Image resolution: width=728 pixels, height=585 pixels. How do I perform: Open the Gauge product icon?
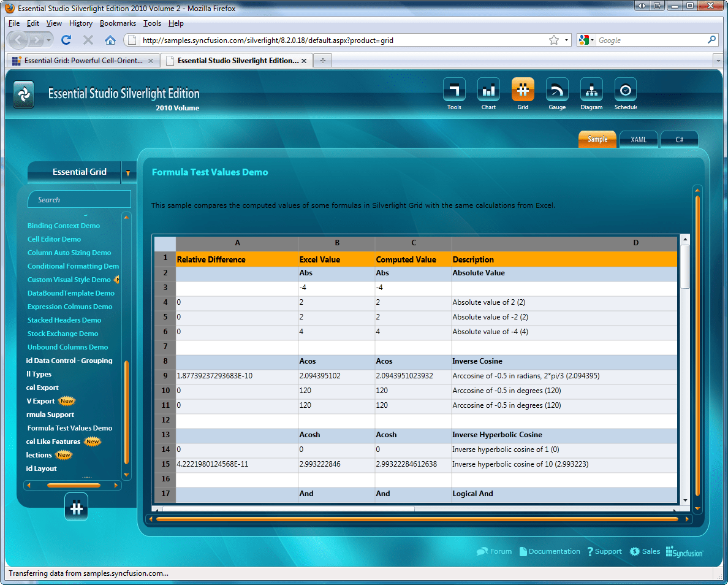tap(557, 90)
